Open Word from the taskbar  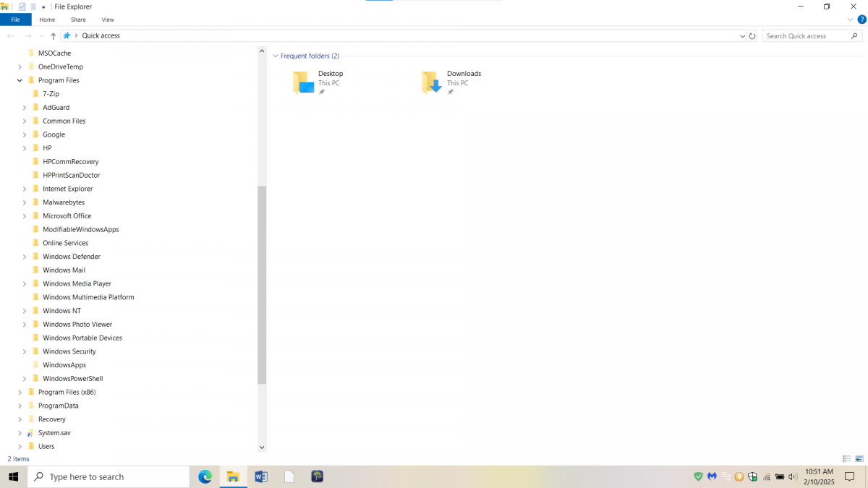[261, 476]
